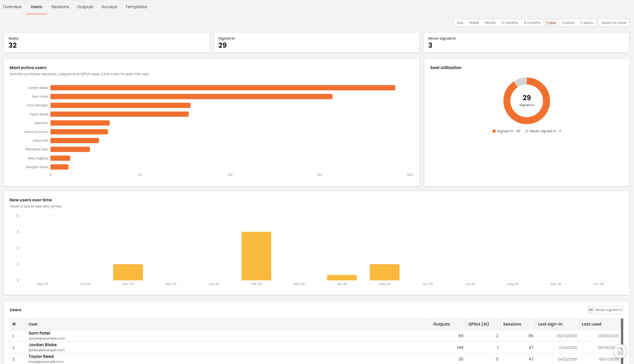Click Chris Morgan's activity bar
This screenshot has height=364, width=634.
(x=120, y=105)
